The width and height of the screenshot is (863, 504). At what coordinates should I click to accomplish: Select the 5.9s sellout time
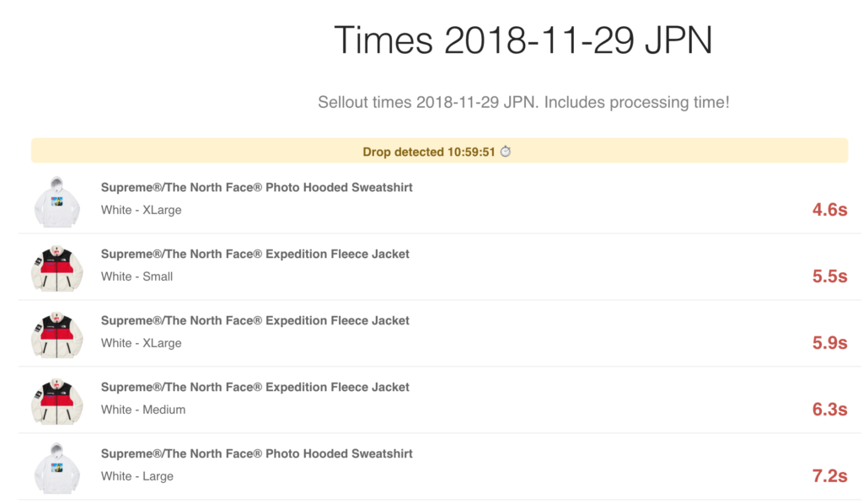829,343
